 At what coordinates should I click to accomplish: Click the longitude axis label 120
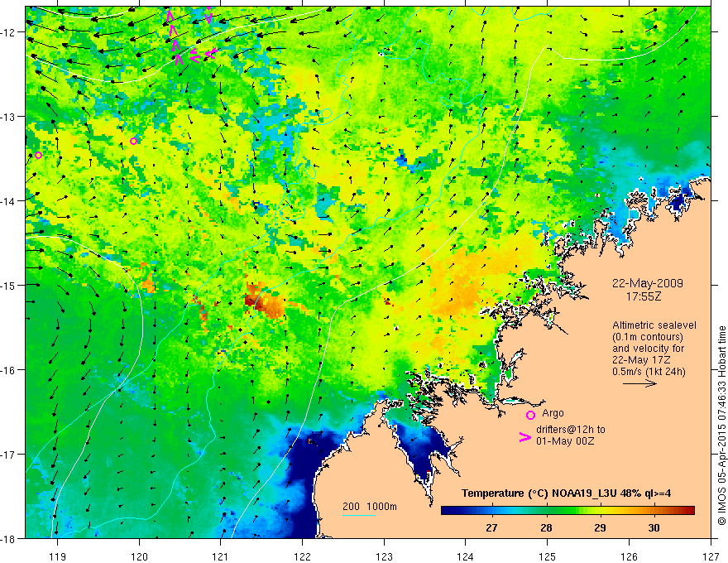pyautogui.click(x=139, y=556)
